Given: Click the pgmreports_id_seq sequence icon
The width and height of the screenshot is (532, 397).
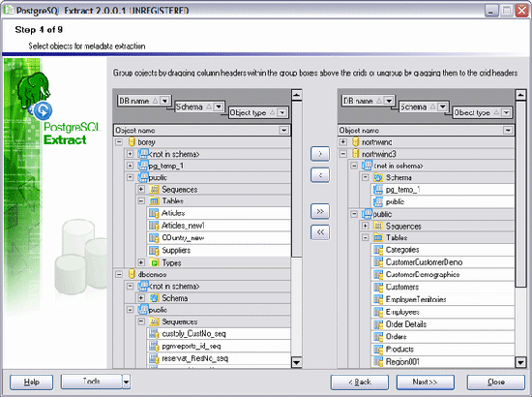Looking at the screenshot, I should coord(154,346).
